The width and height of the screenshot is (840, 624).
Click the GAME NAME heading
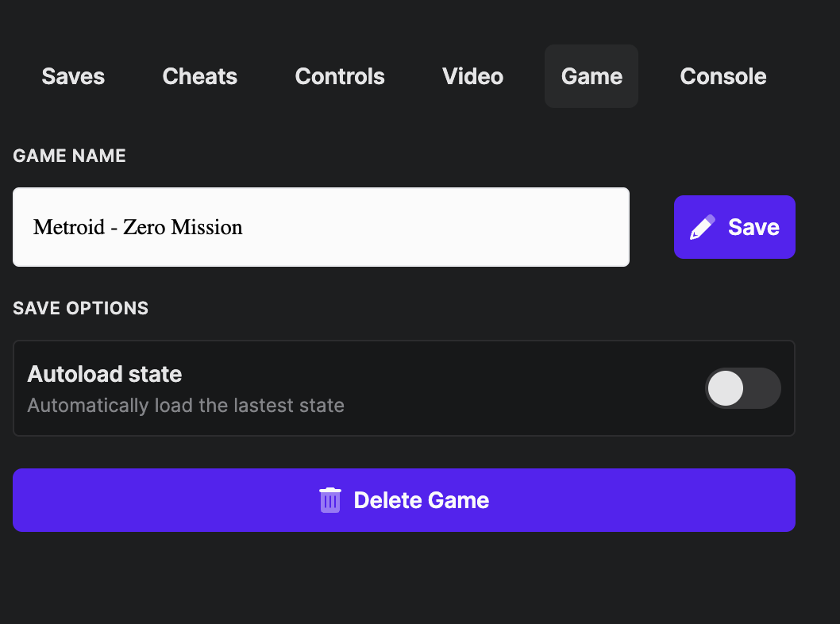coord(70,156)
